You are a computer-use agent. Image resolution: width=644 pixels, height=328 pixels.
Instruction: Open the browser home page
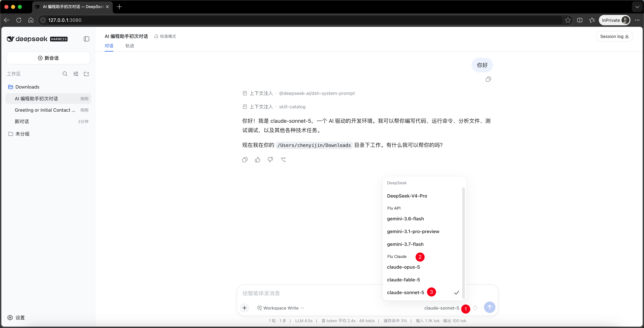coord(31,20)
